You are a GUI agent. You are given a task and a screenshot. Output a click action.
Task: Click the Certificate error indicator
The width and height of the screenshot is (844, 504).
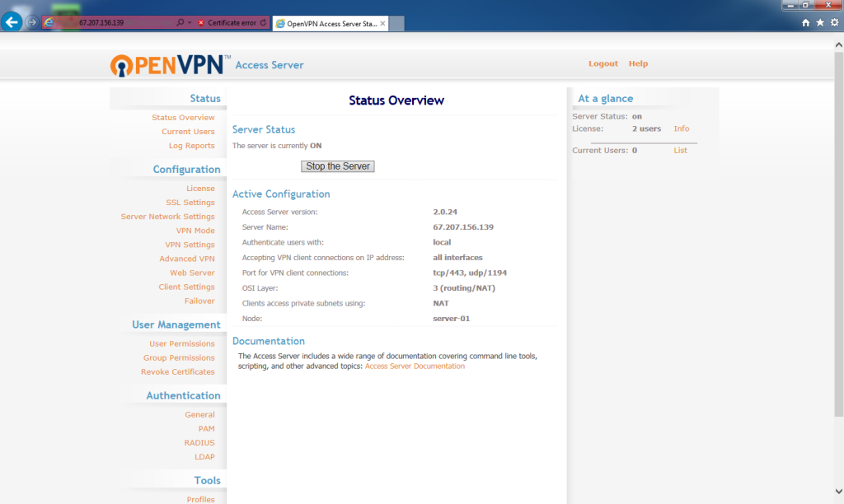[227, 22]
